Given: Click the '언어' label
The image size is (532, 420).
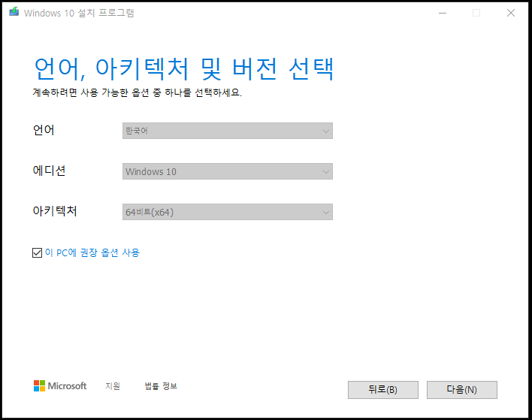Looking at the screenshot, I should click(44, 130).
